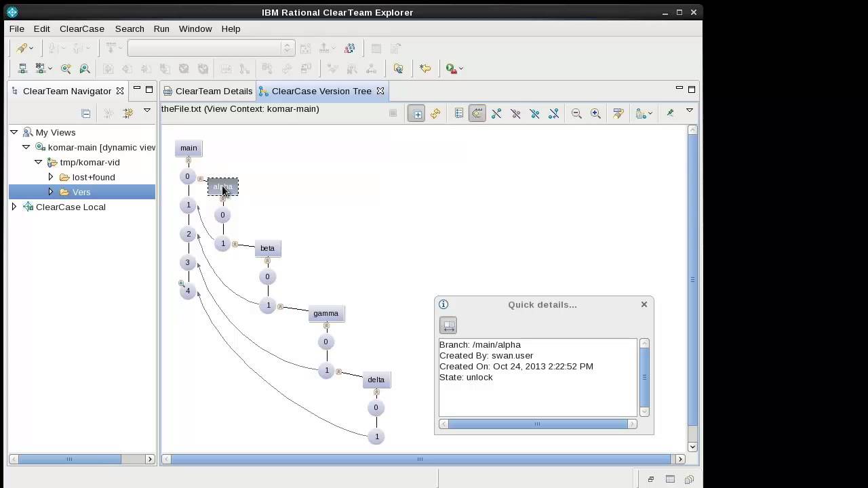The image size is (868, 488).
Task: Open the Navigator view menu triangle
Action: pos(147,110)
